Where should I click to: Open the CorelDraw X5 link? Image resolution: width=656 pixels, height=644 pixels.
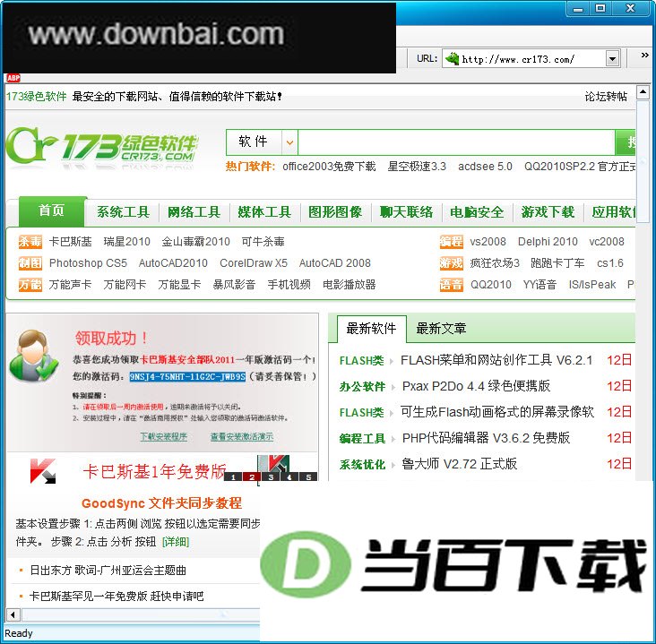click(254, 263)
